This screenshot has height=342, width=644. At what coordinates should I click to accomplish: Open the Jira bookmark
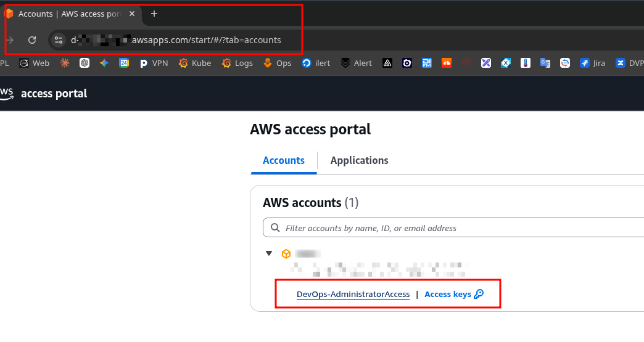(x=592, y=63)
